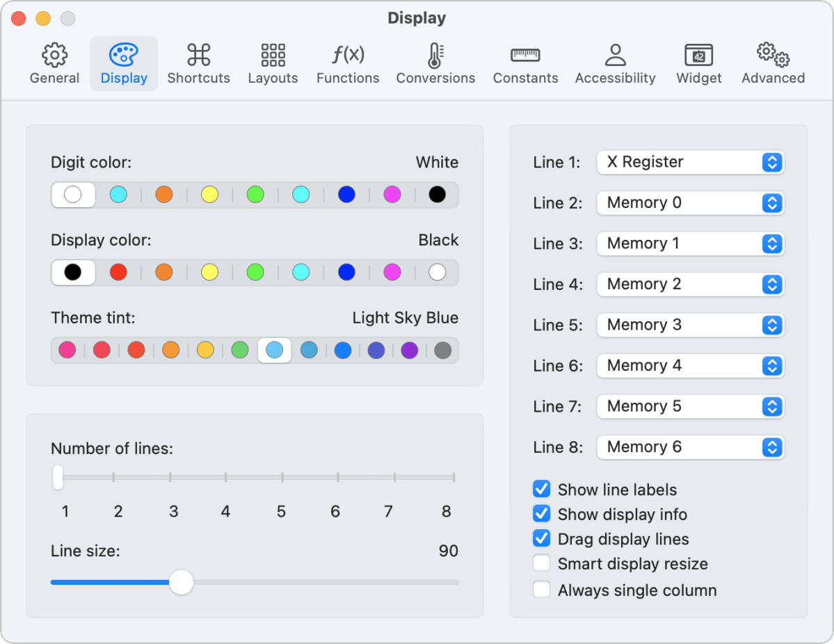The width and height of the screenshot is (834, 644).
Task: Click the red close window button
Action: coord(19,19)
